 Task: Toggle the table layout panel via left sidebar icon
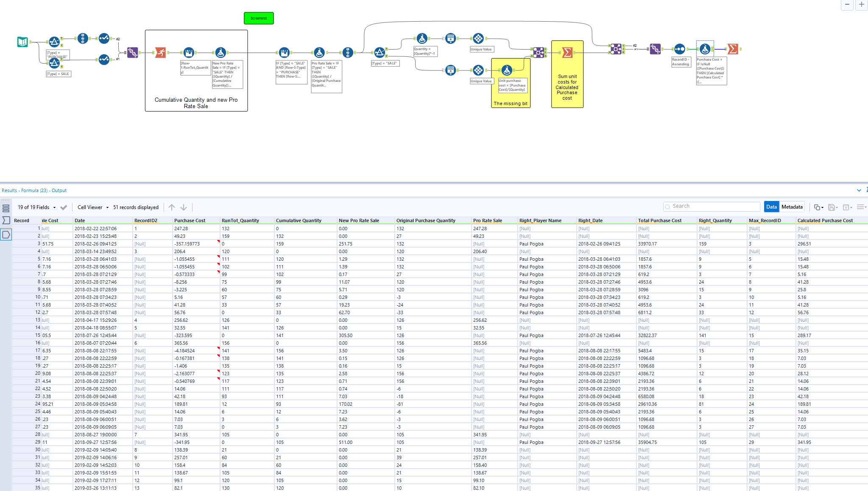pyautogui.click(x=6, y=207)
